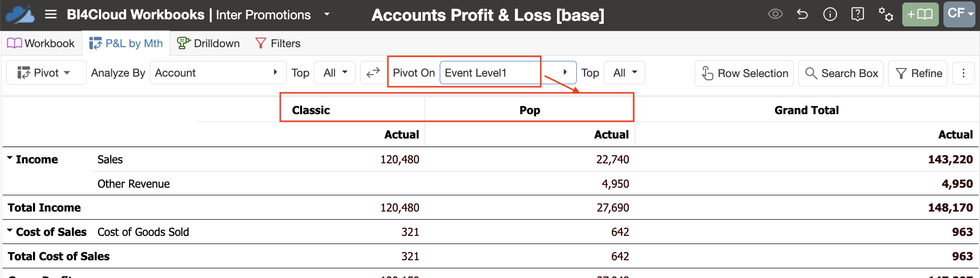Image resolution: width=980 pixels, height=278 pixels.
Task: Open the settings gears icon
Action: pos(886,14)
